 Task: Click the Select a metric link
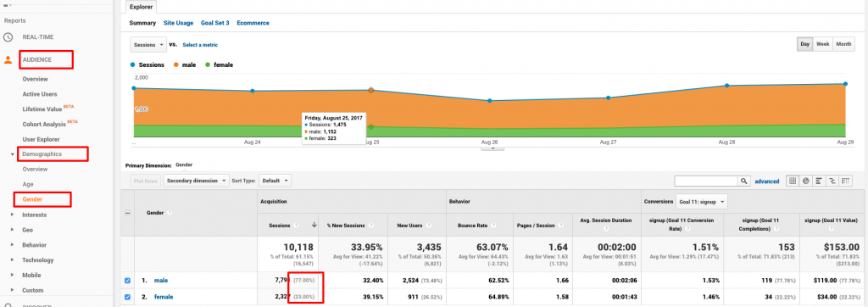[x=200, y=45]
